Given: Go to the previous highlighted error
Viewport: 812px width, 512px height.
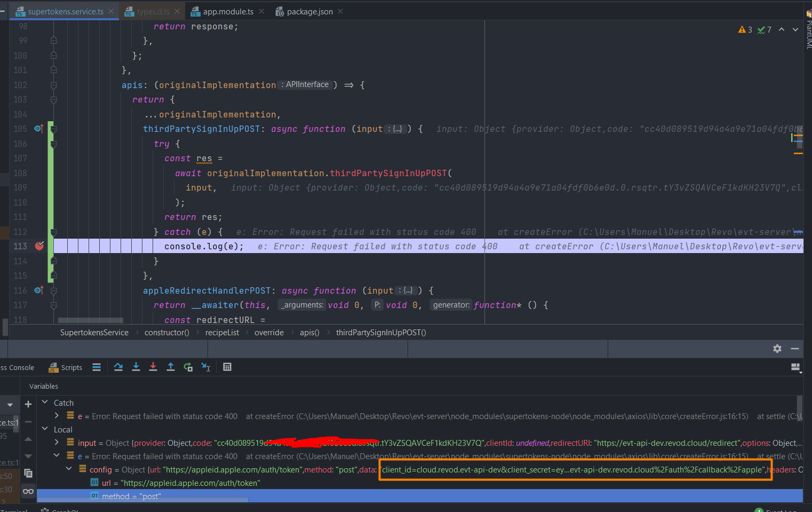Looking at the screenshot, I should pyautogui.click(x=782, y=29).
